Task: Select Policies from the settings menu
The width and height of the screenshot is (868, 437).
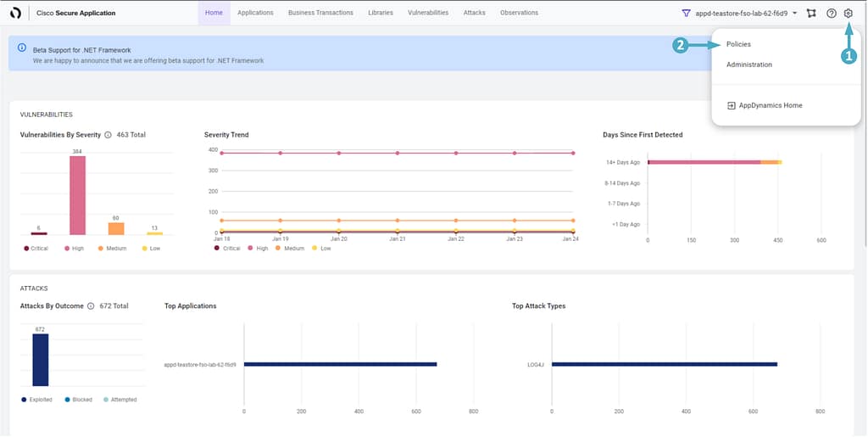Action: (738, 44)
